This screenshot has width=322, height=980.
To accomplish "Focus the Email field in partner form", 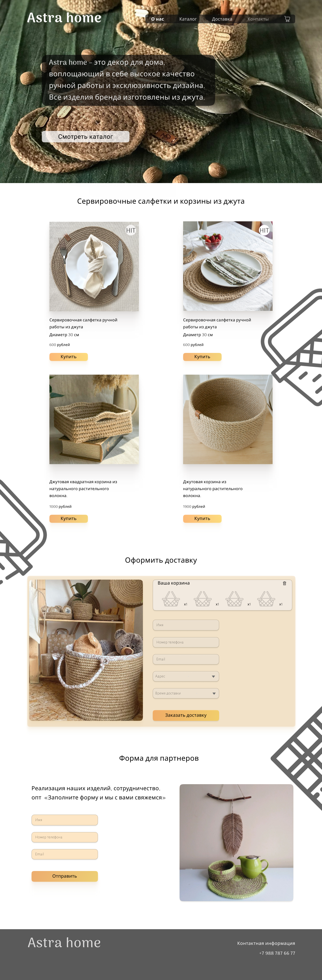I will click(x=65, y=854).
